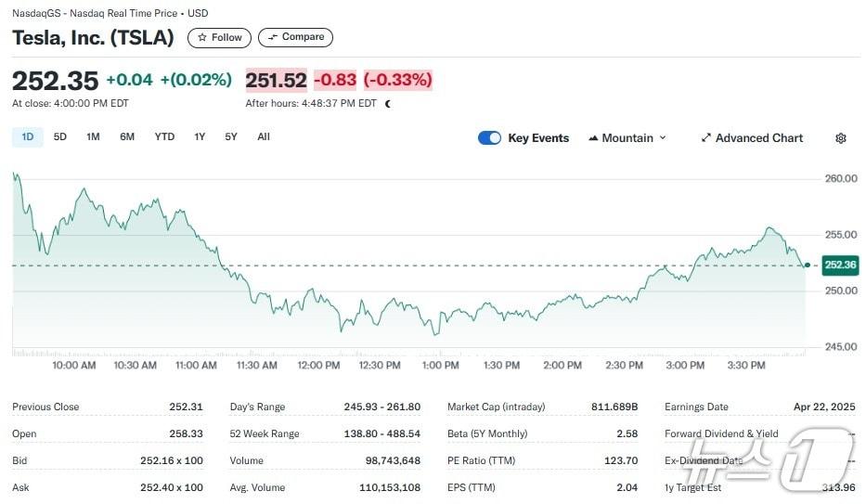Choose the 6M chart range
The image size is (866, 504).
click(127, 137)
